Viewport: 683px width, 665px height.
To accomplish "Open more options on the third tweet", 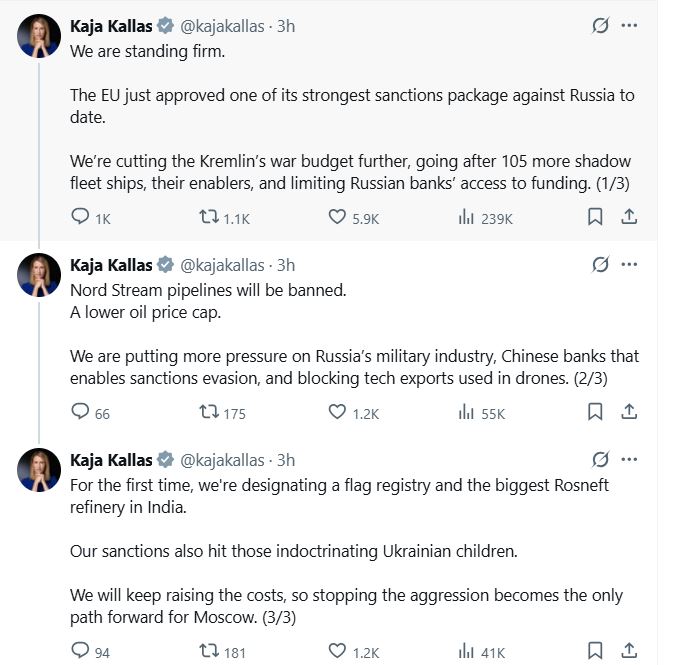I will click(x=629, y=460).
